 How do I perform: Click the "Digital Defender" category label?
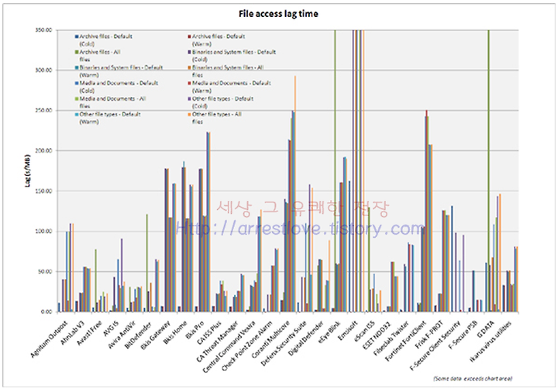[307, 338]
